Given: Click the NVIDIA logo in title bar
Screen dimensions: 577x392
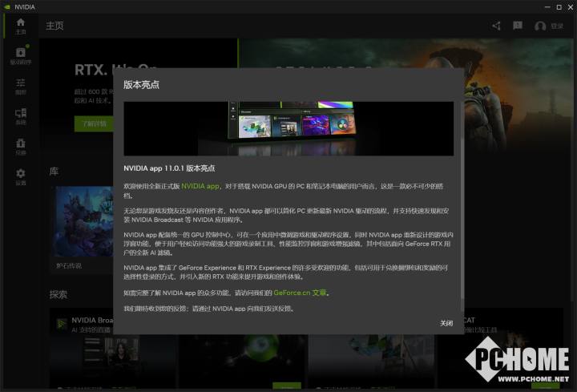Looking at the screenshot, I should pyautogui.click(x=7, y=7).
